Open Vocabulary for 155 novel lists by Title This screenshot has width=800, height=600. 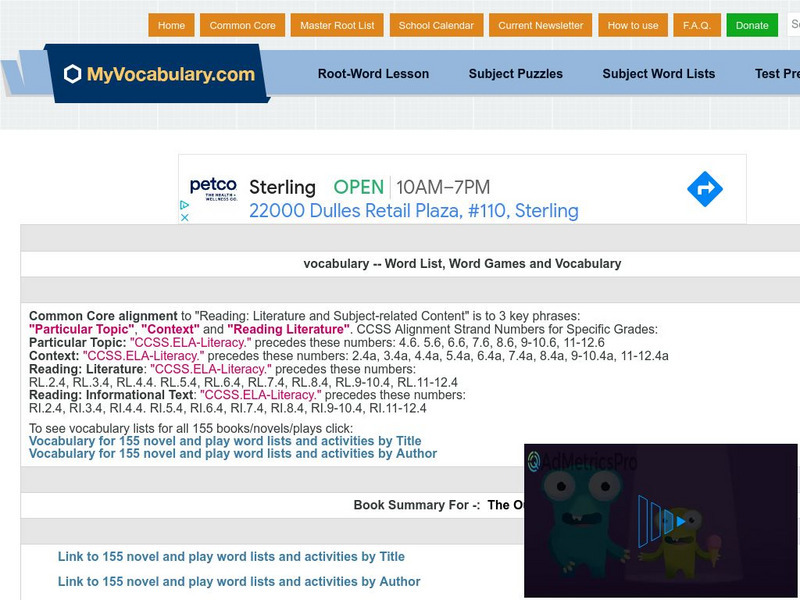click(225, 441)
